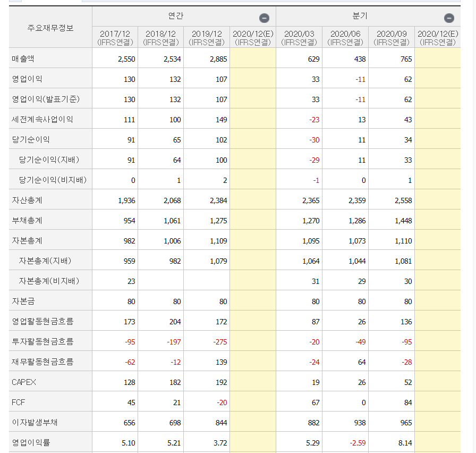Click the 재무활동현금흐름 row label
Image resolution: width=476 pixels, height=453 pixels.
pos(42,362)
